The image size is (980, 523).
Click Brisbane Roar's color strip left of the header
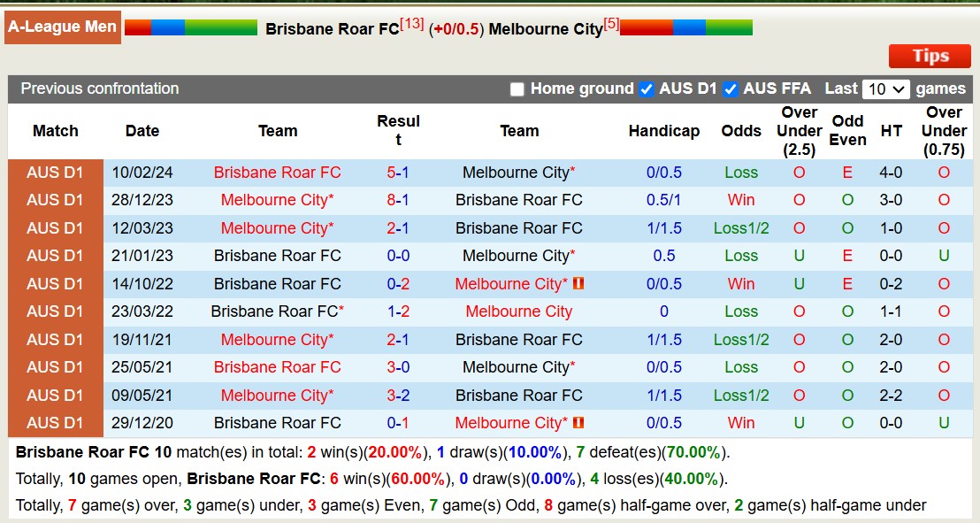point(189,27)
